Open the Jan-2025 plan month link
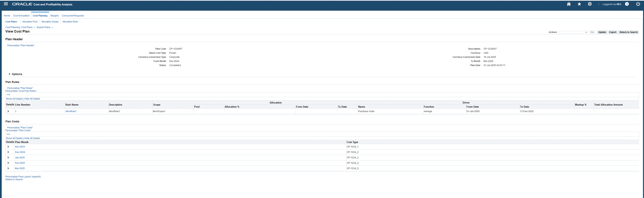This screenshot has height=198, width=644. (20, 158)
